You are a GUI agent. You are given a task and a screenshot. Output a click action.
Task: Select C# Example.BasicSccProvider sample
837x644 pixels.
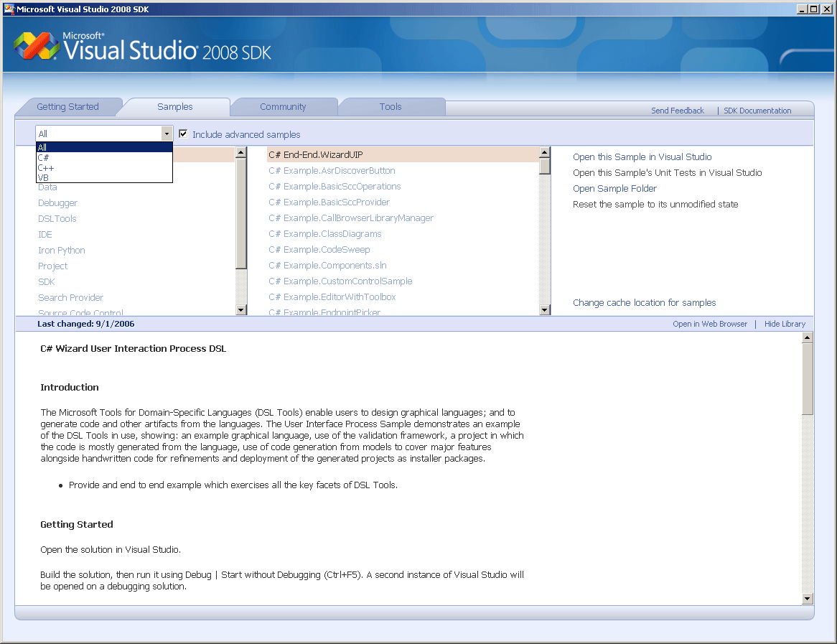coord(329,202)
